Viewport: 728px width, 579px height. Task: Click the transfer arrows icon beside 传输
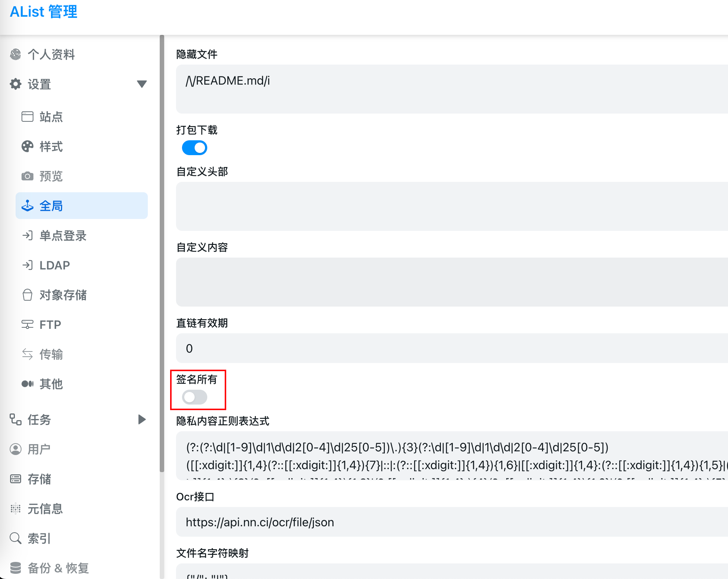tap(27, 354)
